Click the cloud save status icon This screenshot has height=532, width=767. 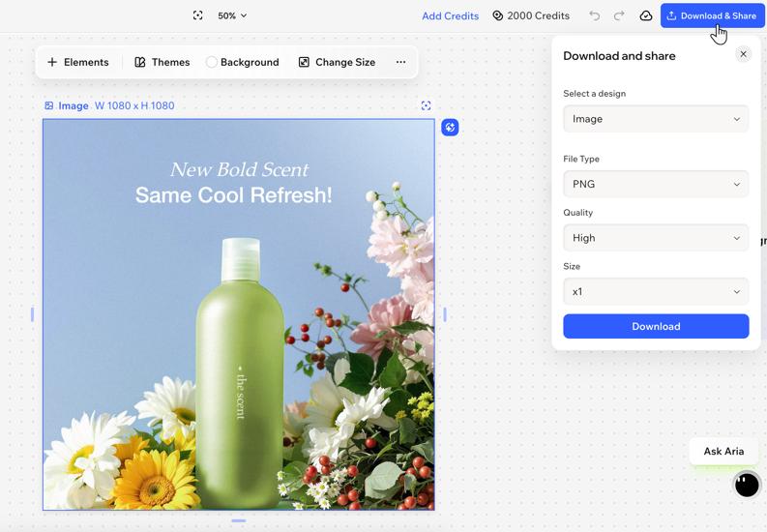click(x=646, y=15)
